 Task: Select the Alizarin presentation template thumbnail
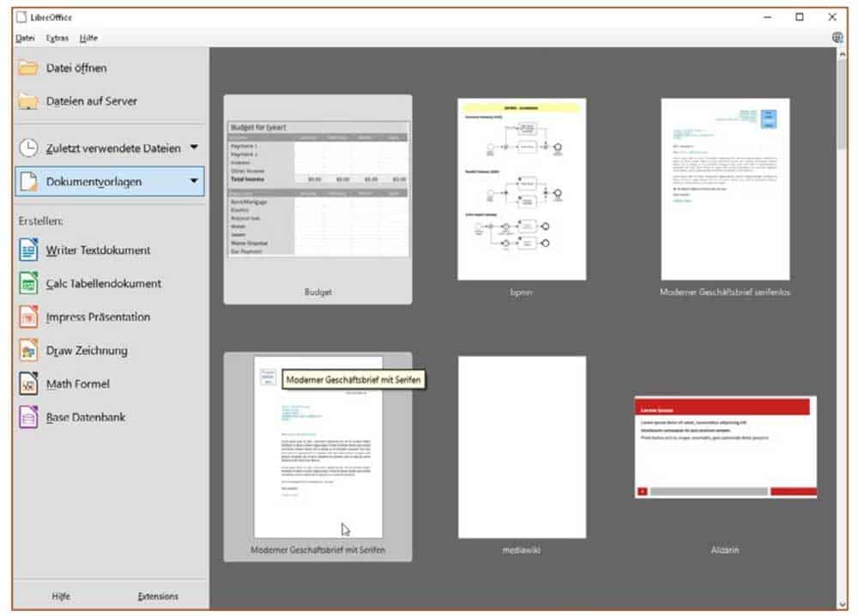[725, 447]
